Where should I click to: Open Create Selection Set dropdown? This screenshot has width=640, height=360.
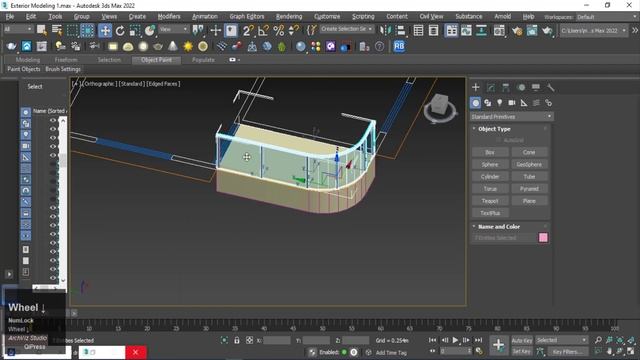(x=346, y=29)
